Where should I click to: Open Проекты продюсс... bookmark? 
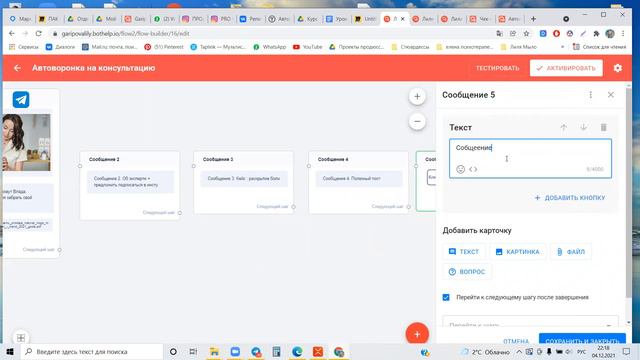tap(357, 47)
